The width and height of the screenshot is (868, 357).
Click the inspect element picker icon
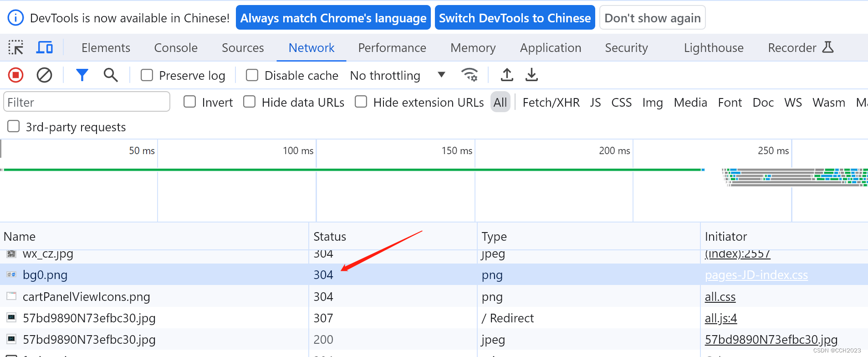pos(16,47)
